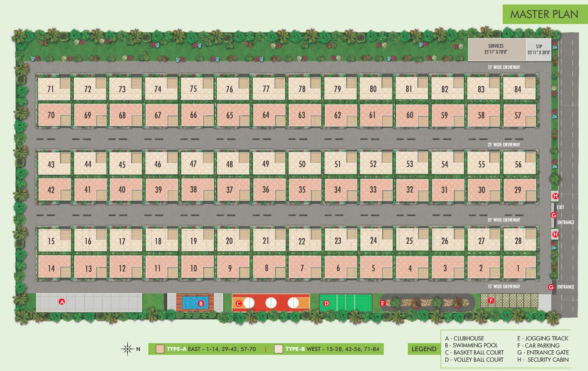Select plot number 84

(517, 89)
